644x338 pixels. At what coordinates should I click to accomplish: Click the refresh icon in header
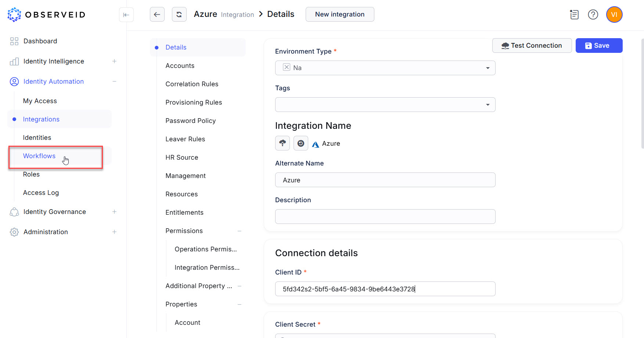[179, 15]
